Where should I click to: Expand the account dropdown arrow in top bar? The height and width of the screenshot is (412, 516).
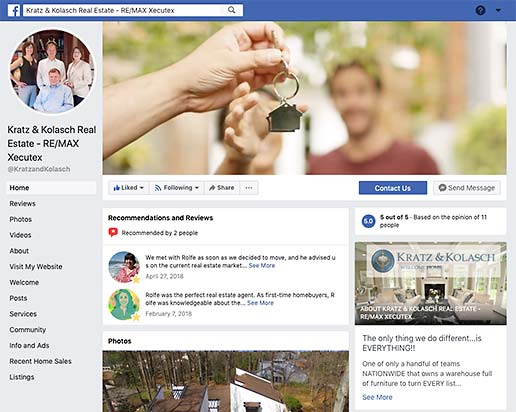498,10
